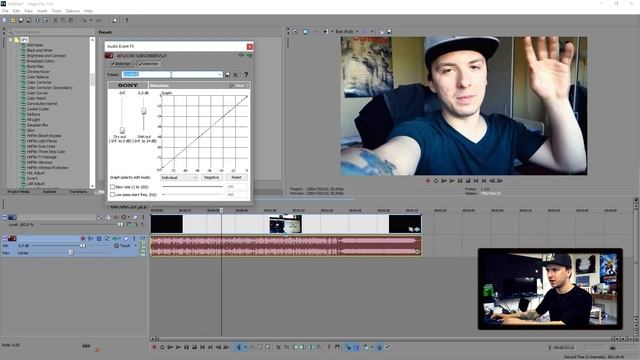Click the Open project folder icon
The image size is (640, 360).
coord(13,20)
